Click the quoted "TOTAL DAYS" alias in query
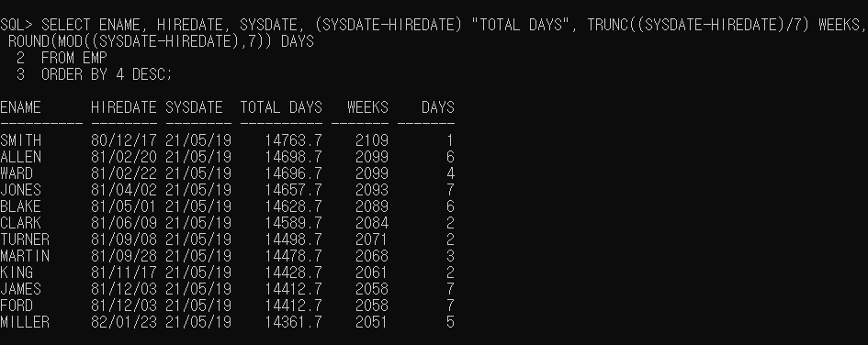 click(x=521, y=25)
